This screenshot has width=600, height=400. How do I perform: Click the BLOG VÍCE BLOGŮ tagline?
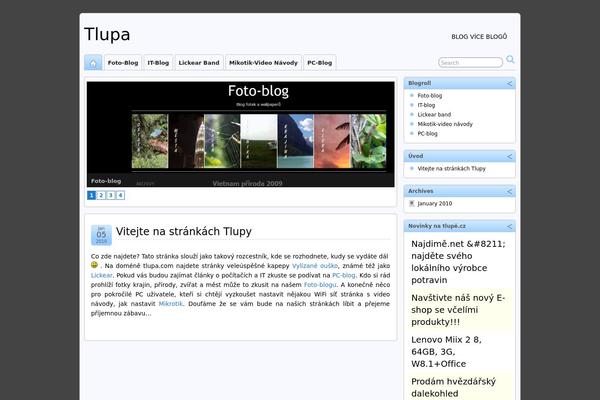point(479,37)
